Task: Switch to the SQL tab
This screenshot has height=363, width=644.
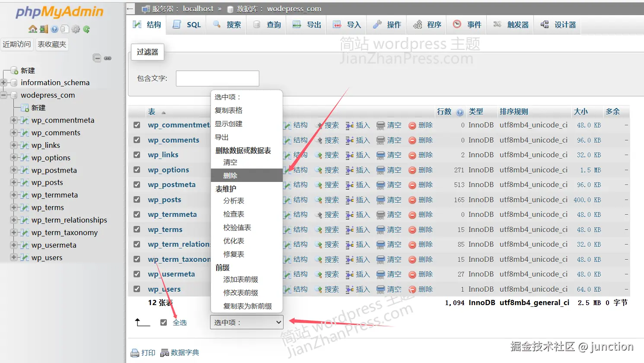Action: tap(187, 25)
